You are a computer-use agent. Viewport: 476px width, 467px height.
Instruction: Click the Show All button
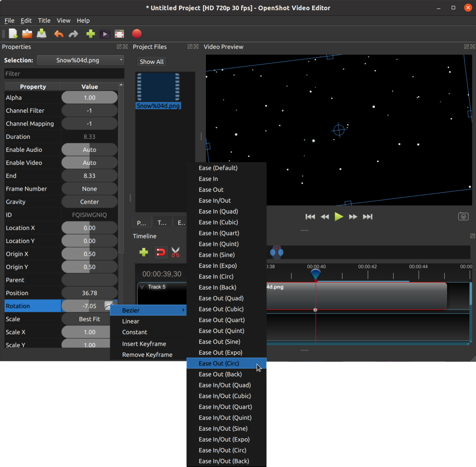tap(151, 61)
